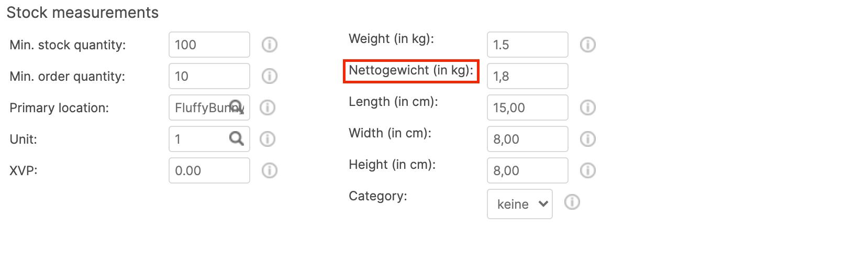Click info icon next to Height field
This screenshot has height=258, width=868.
588,170
